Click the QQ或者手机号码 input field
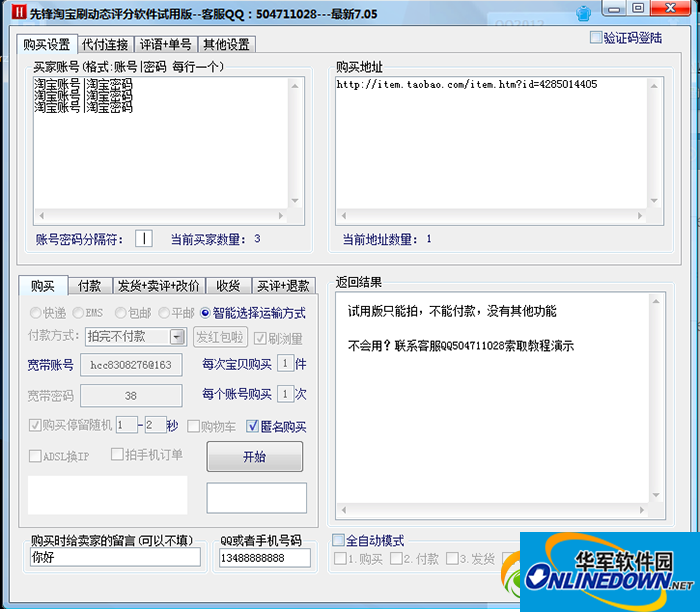The image size is (700, 612). [x=265, y=558]
